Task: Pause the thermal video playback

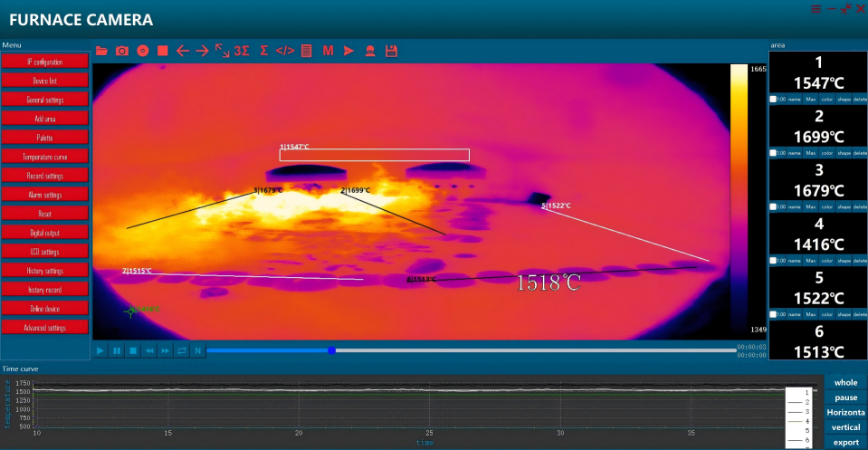Action: coord(117,350)
